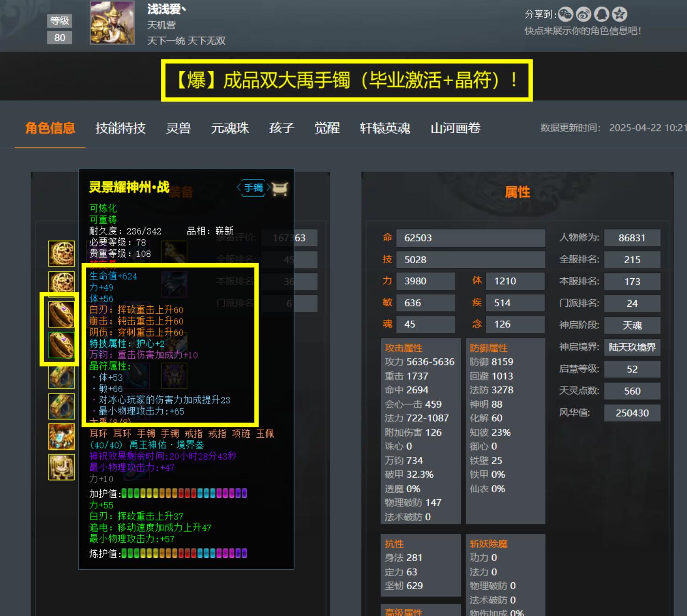Image resolution: width=687 pixels, height=616 pixels.
Task: Select the topmost earring equipment icon
Action: coord(61,253)
